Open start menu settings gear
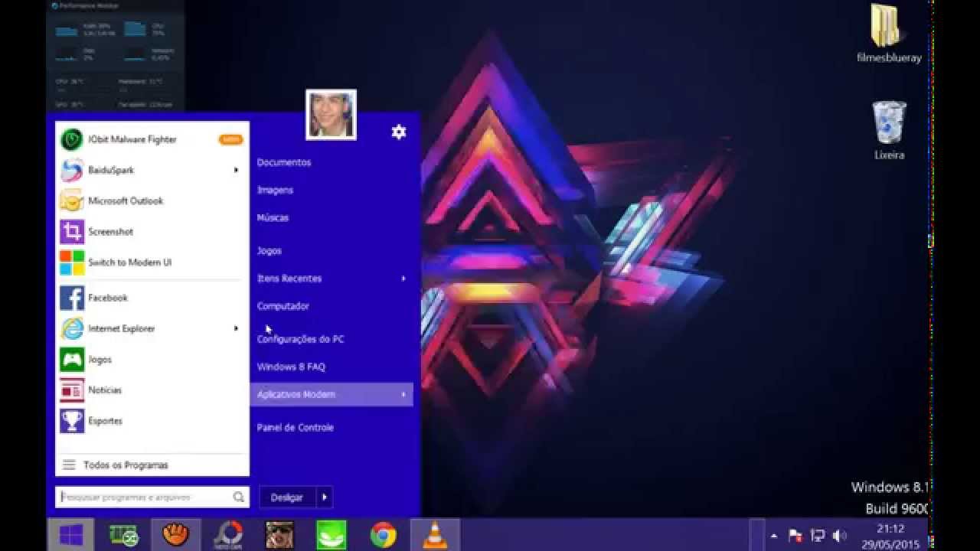Viewport: 980px width, 551px height. click(398, 132)
